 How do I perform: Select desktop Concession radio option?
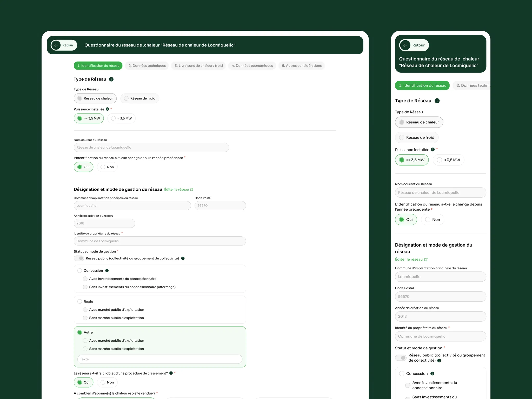pyautogui.click(x=80, y=271)
